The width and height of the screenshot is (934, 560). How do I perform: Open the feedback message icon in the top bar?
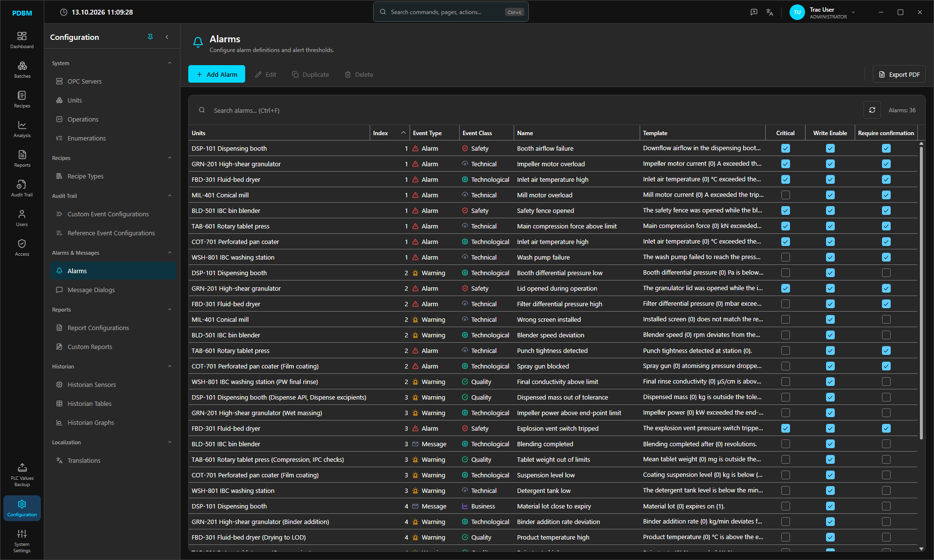pos(754,12)
